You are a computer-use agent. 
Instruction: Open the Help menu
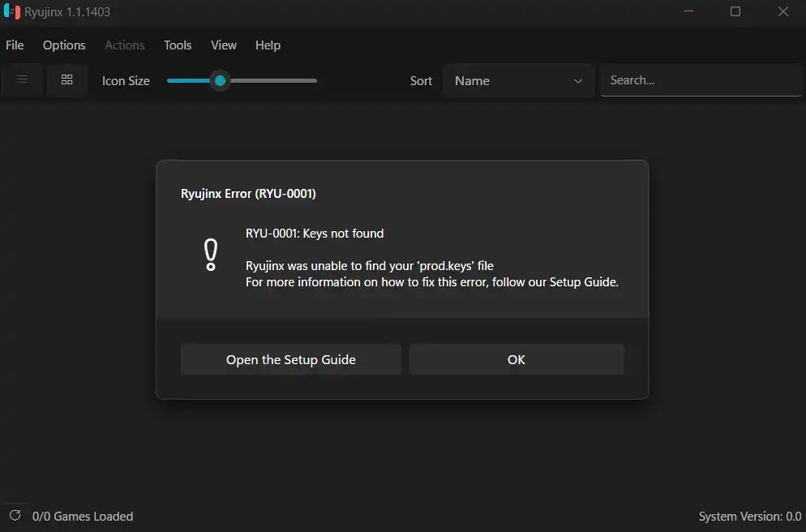[x=268, y=45]
